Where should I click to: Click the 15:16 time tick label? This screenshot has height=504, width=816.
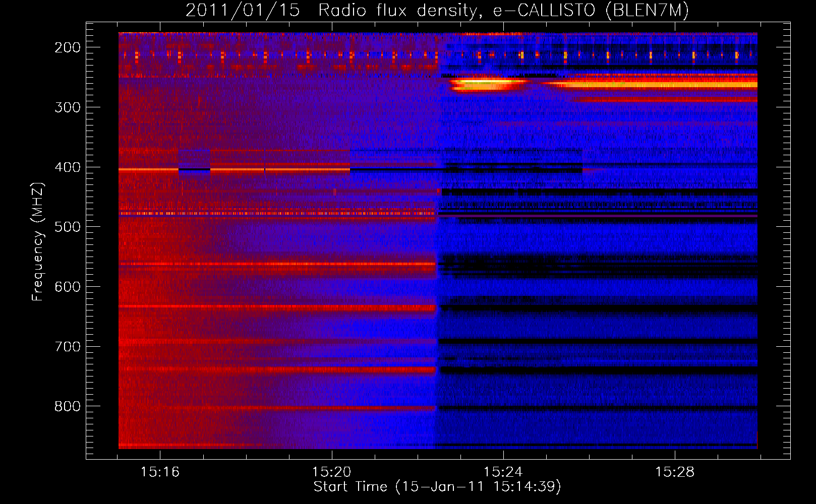160,472
